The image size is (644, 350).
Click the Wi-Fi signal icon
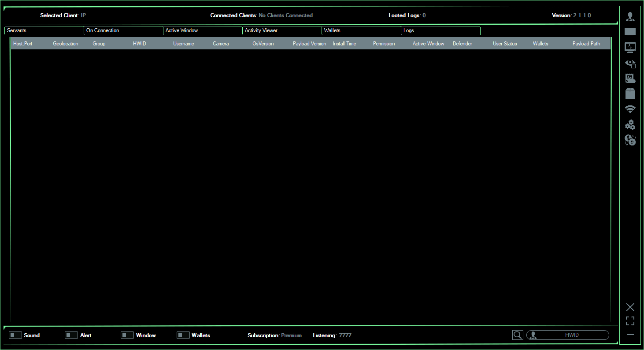630,109
